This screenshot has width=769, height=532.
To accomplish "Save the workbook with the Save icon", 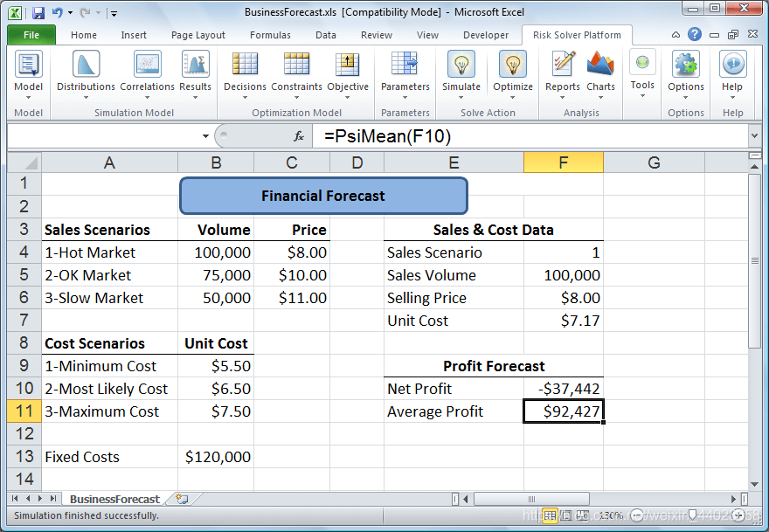I will (38, 13).
